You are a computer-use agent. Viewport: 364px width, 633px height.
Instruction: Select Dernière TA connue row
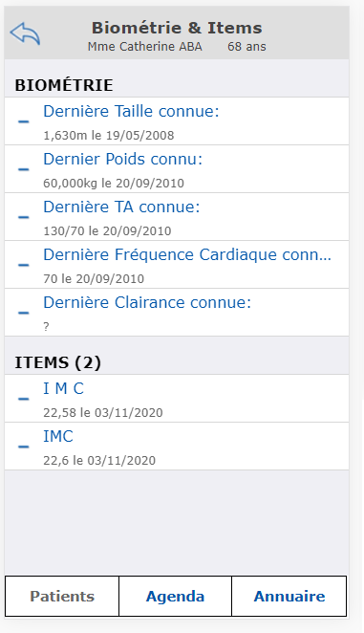coord(177,217)
